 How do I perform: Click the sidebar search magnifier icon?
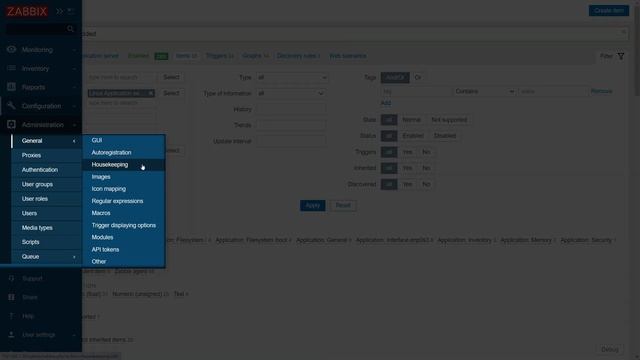[70, 29]
